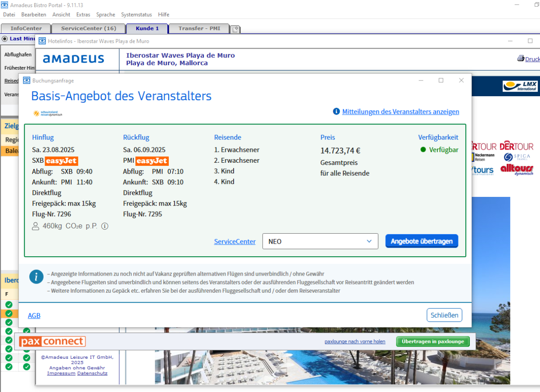
Task: Click the DERTOUR logo on the right
Action: 517,146
